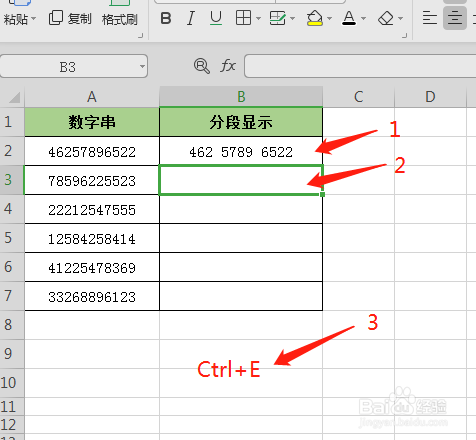Select column A header
Image resolution: width=476 pixels, height=440 pixels.
click(92, 97)
